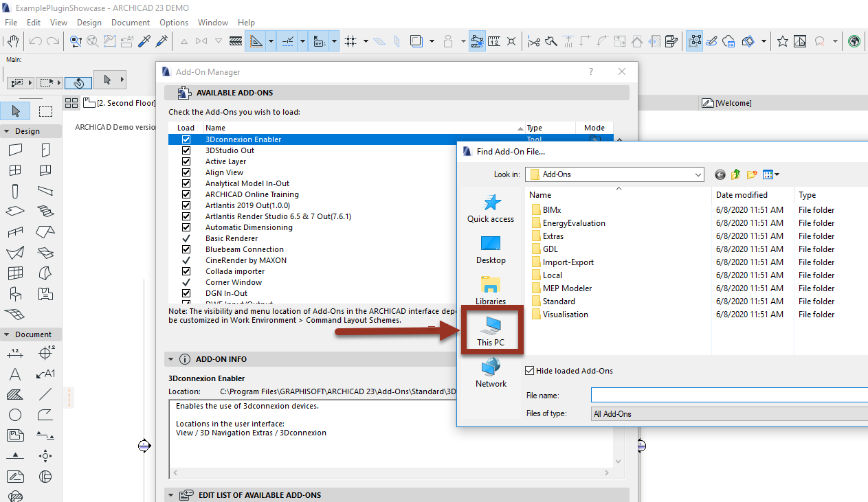The width and height of the screenshot is (868, 502).
Task: Go up one folder level in file dialog
Action: click(x=736, y=174)
